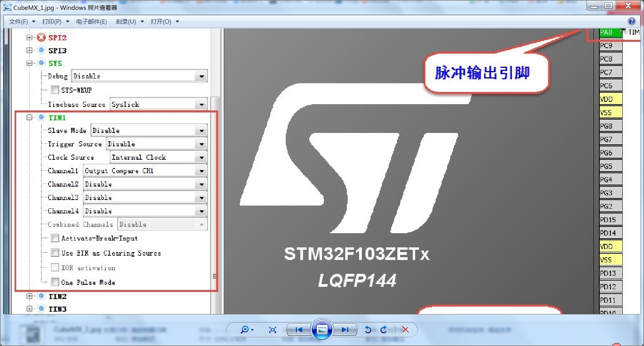Click the SPI2 error icon
Image resolution: width=644 pixels, height=346 pixels.
tap(41, 37)
